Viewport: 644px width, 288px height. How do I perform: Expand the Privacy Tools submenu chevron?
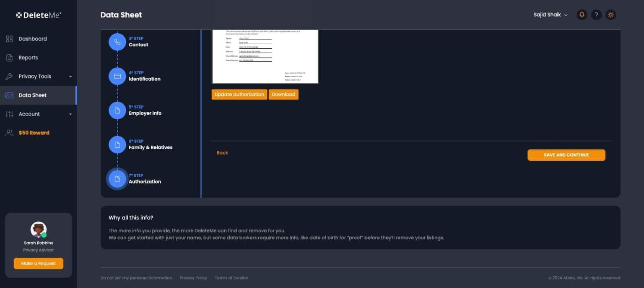coord(70,76)
